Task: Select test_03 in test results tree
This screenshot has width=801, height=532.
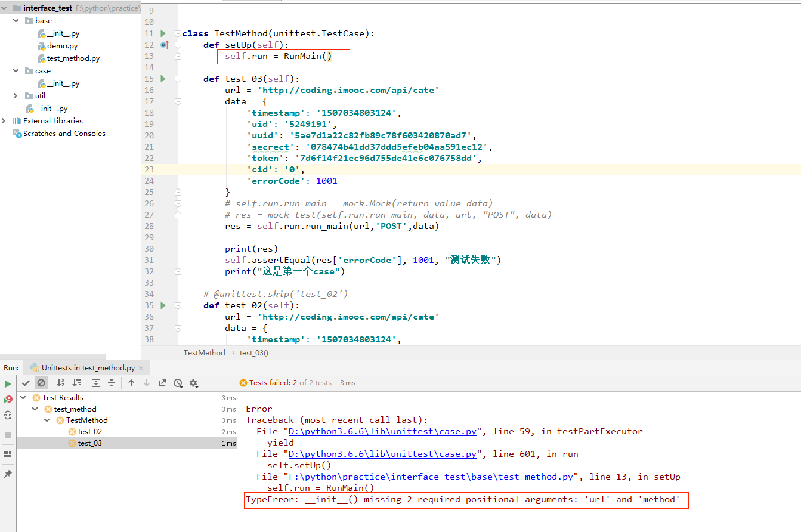Action: [x=89, y=443]
